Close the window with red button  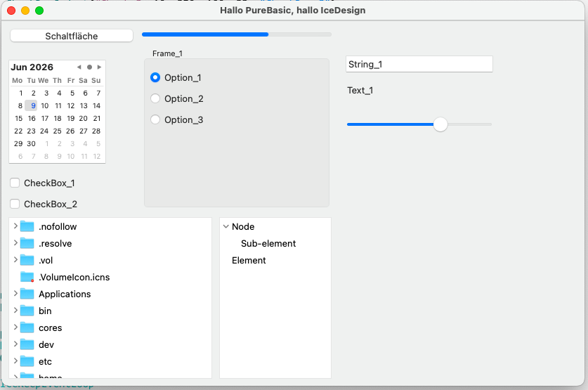point(11,11)
